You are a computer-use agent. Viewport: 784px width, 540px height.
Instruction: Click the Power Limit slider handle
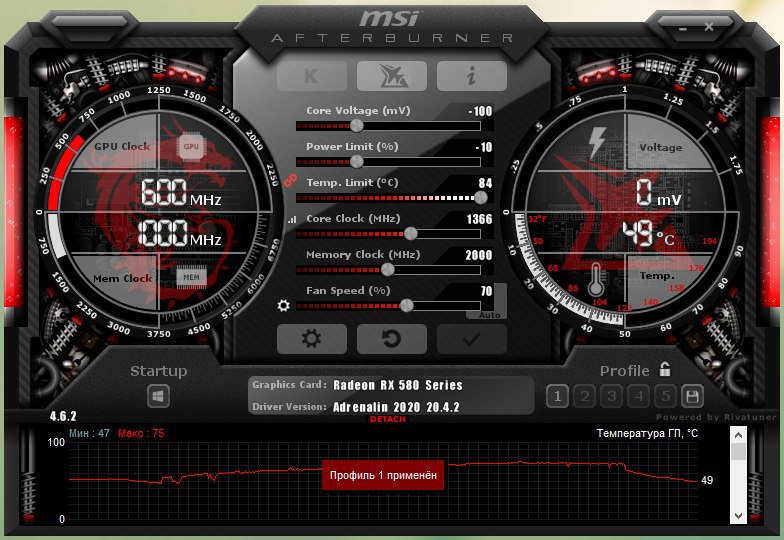coord(356,162)
